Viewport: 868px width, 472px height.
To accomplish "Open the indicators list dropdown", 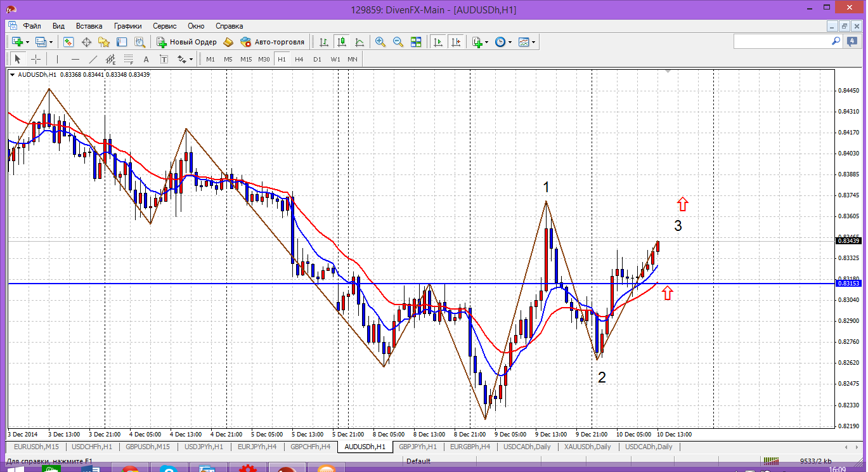I will [x=480, y=42].
